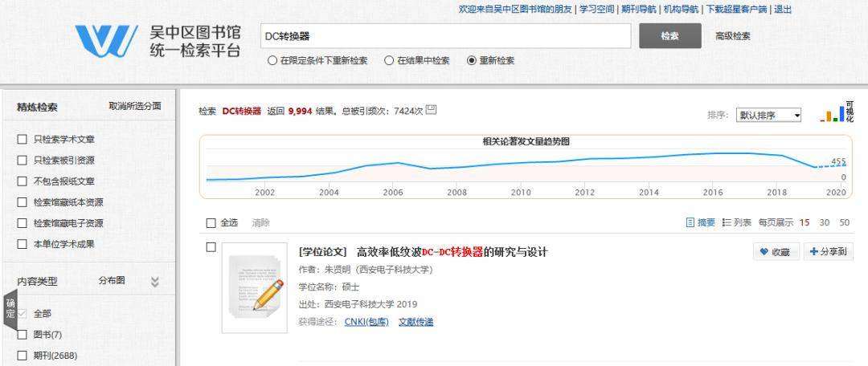Viewport: 868px width, 366px height.
Task: Click into the DC转换器 search field
Action: click(x=445, y=36)
